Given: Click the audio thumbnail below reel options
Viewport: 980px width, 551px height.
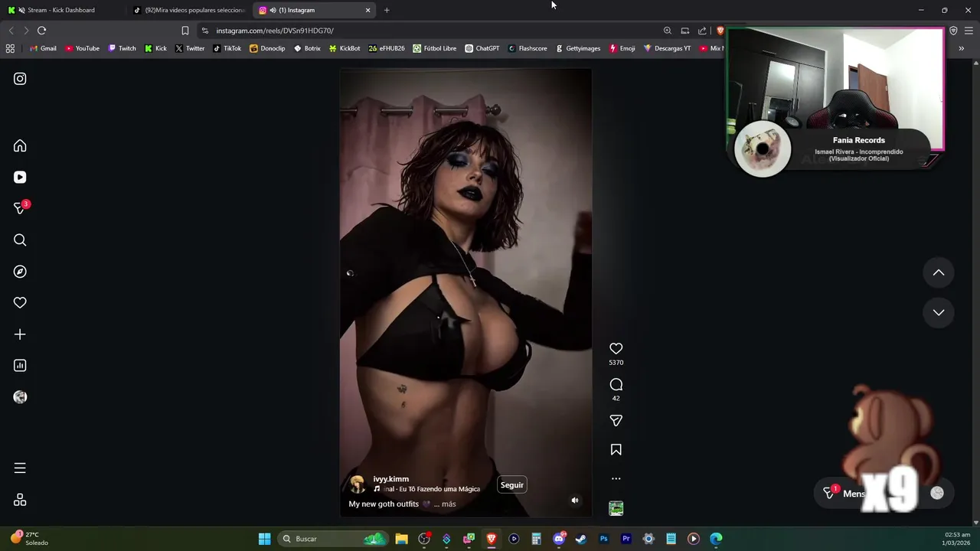Looking at the screenshot, I should click(616, 508).
